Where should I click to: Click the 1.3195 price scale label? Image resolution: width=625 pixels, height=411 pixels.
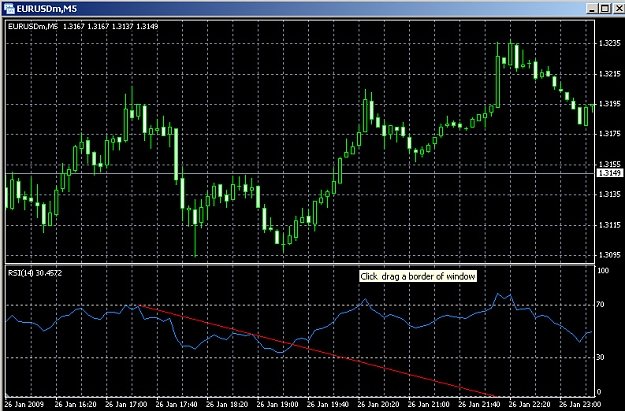(610, 104)
